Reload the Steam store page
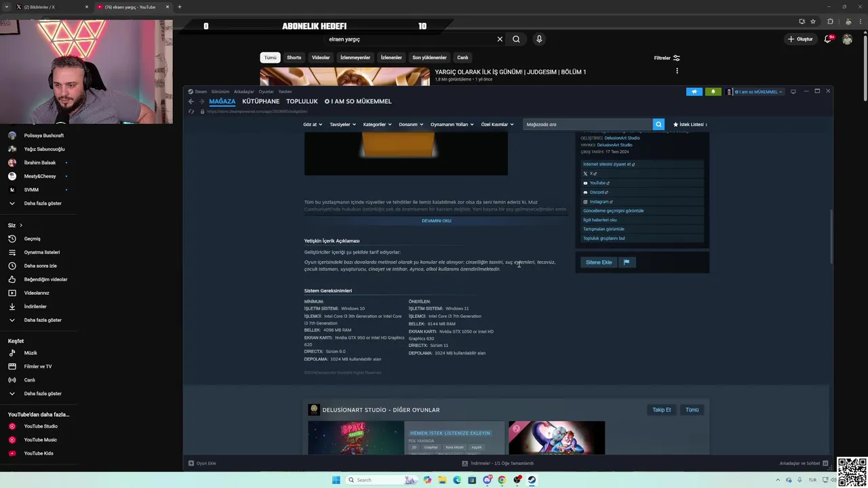 191,111
